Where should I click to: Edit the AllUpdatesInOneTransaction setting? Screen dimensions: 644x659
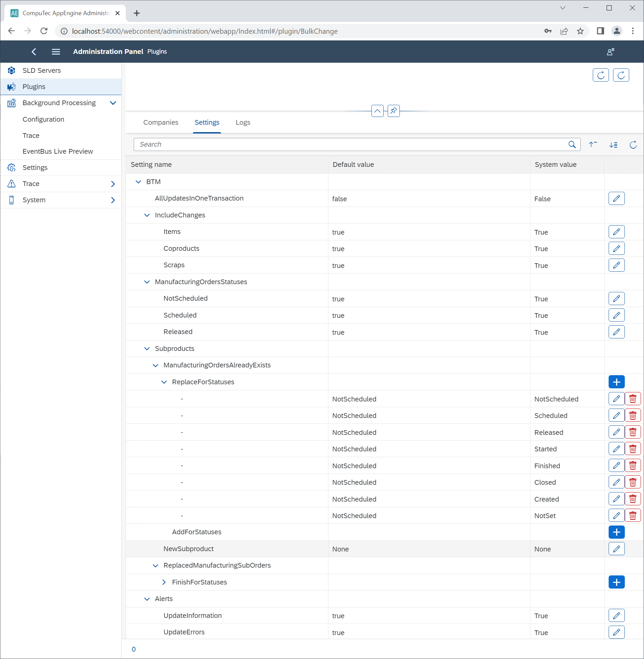[x=616, y=198]
